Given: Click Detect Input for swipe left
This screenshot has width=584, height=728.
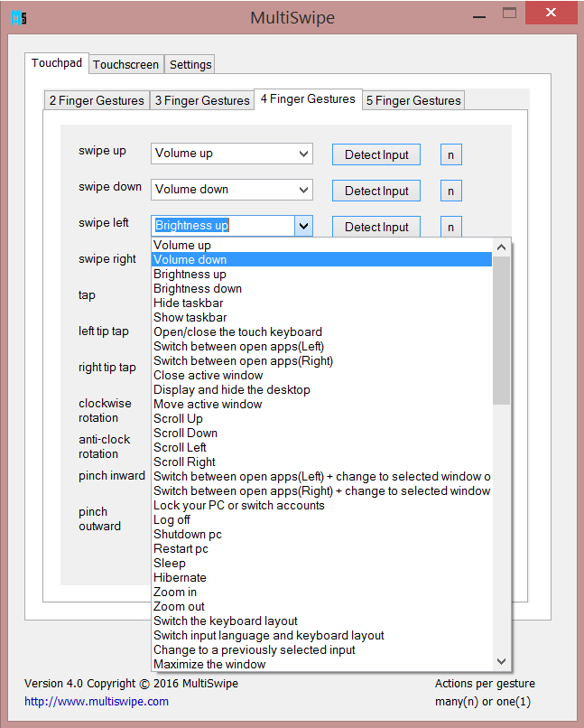Looking at the screenshot, I should [x=376, y=227].
